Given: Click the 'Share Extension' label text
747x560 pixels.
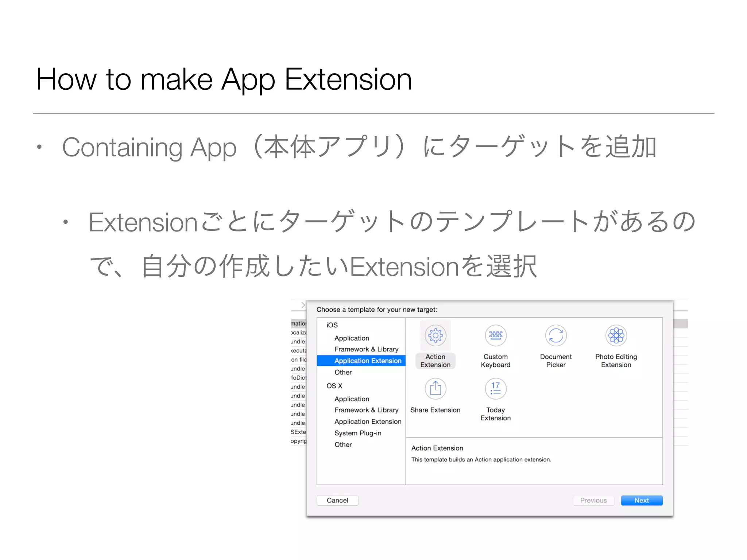Looking at the screenshot, I should pos(435,410).
